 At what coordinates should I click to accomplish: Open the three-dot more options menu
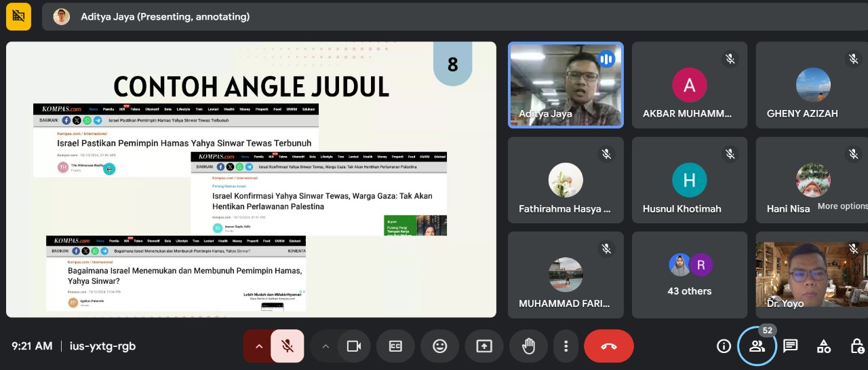tap(566, 346)
